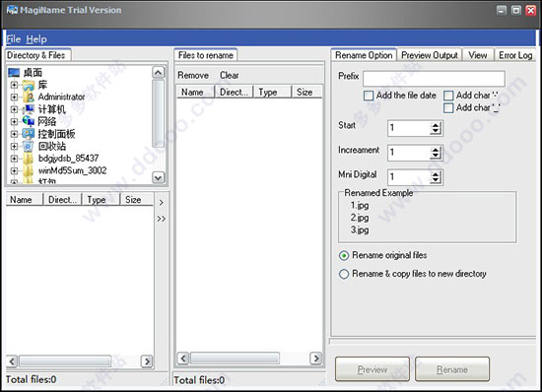Click the 回收站 recycle bin icon

tap(29, 146)
